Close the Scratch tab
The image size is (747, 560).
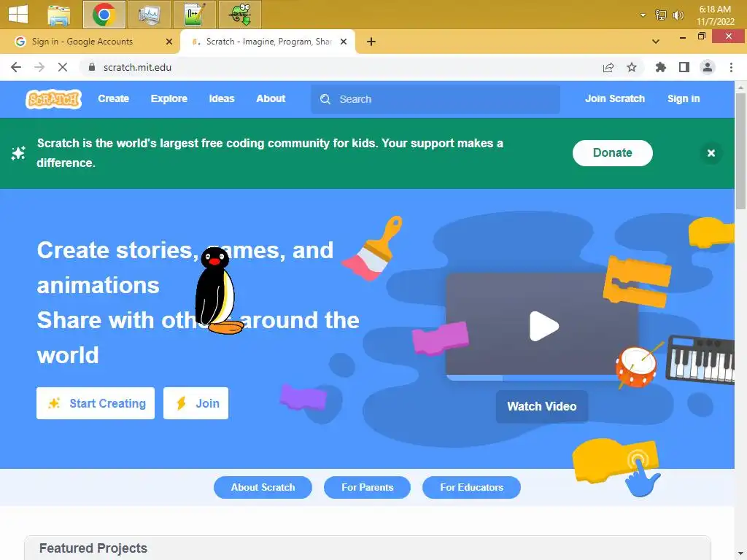[343, 42]
